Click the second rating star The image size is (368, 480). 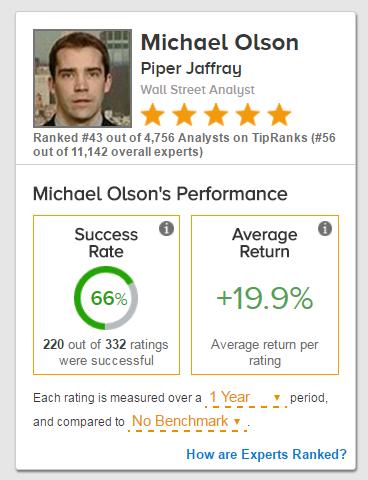pyautogui.click(x=184, y=115)
